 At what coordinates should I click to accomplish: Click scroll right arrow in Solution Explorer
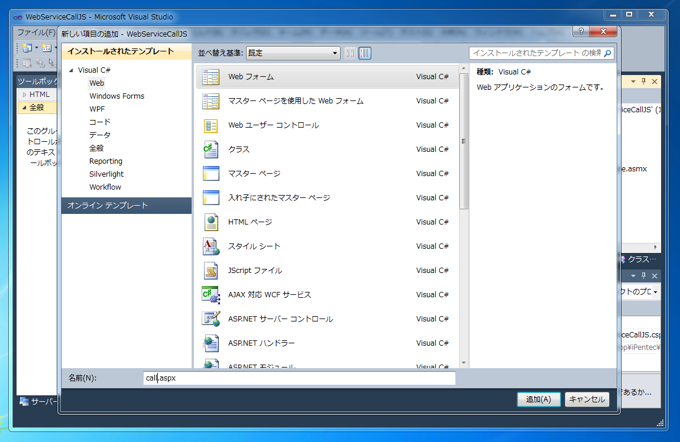pos(655,247)
